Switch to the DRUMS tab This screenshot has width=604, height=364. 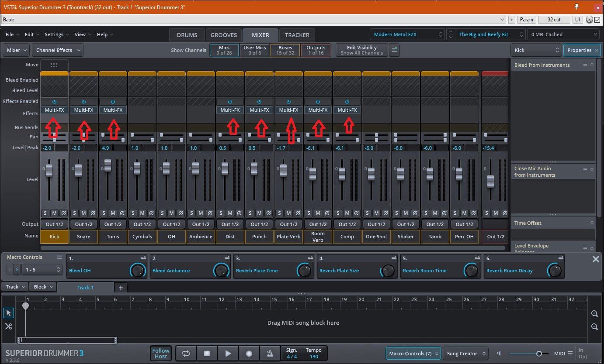coord(187,35)
